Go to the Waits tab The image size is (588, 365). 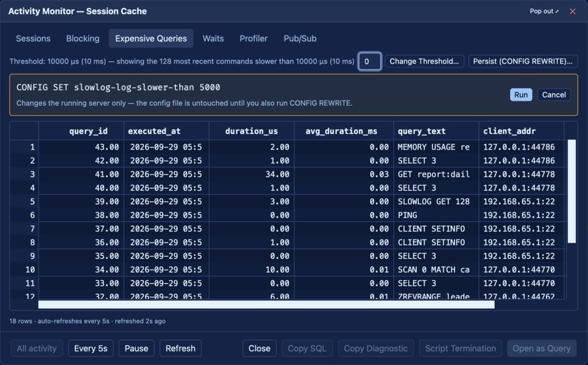click(x=213, y=39)
